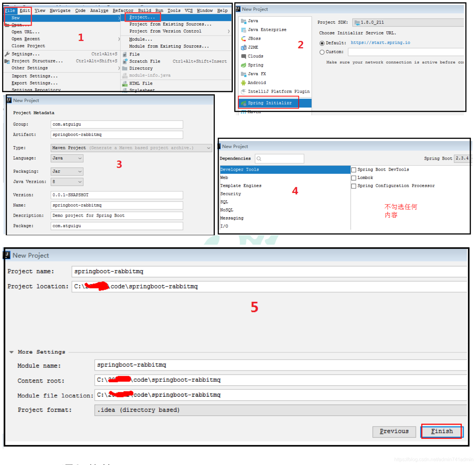Open the Language dropdown
The image size is (476, 465).
click(67, 158)
